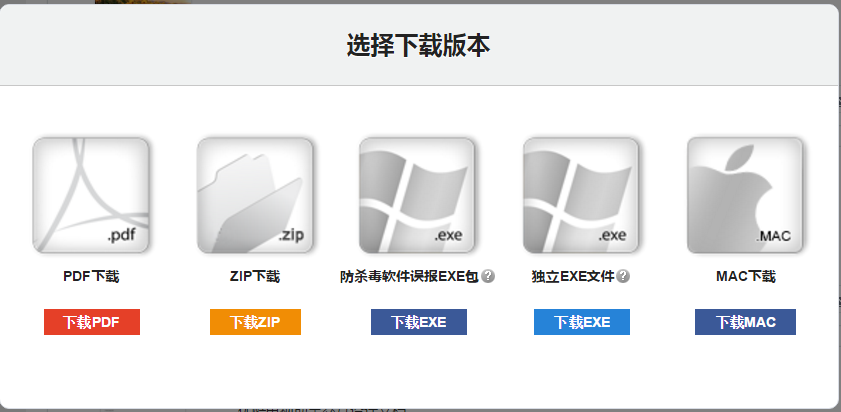Open help tooltip beside 防杀毒软件误报EXE包
Screen dimensions: 841x412
click(488, 276)
